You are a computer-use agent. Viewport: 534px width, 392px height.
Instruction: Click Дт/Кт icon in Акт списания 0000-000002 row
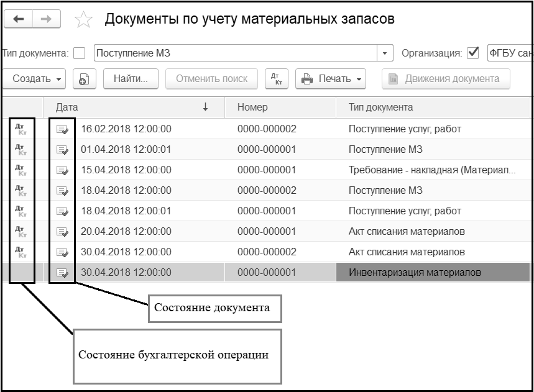[21, 252]
